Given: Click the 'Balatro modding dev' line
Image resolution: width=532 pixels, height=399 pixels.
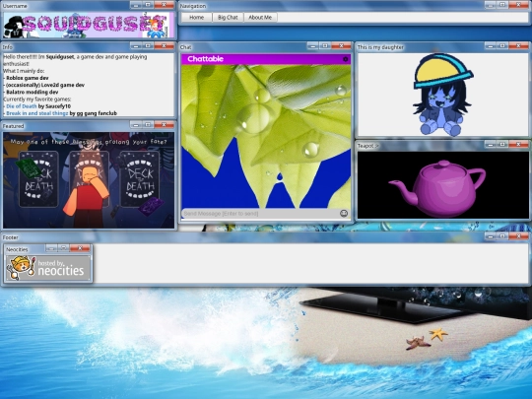Looking at the screenshot, I should (x=31, y=92).
